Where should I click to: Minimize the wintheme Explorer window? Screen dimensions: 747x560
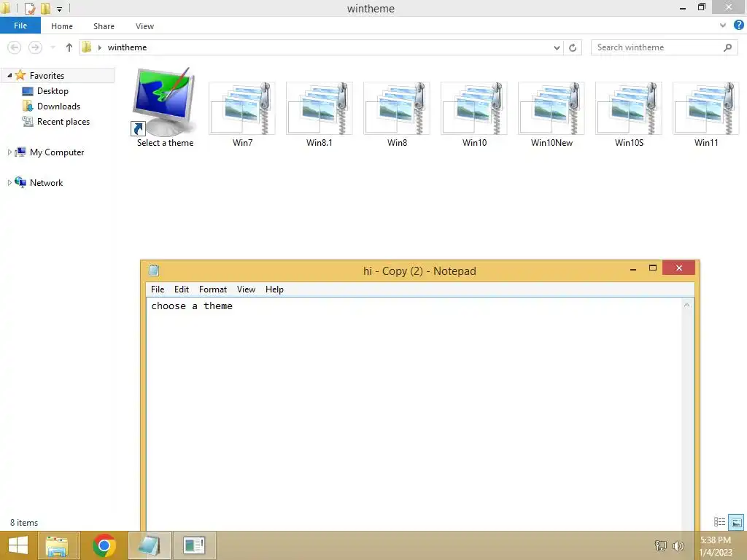(x=683, y=7)
